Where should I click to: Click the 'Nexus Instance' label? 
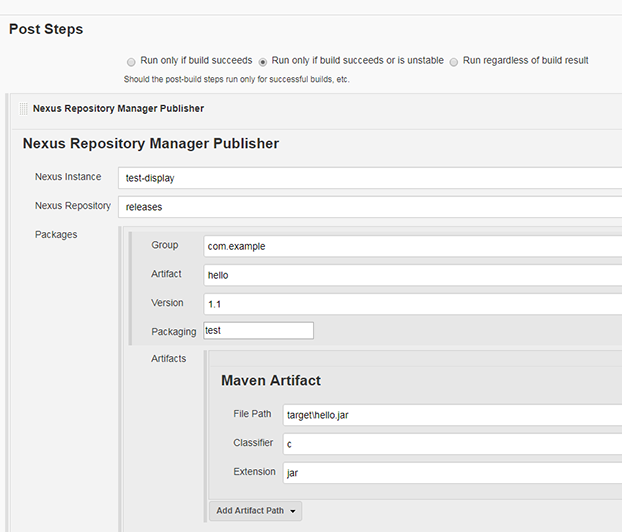[68, 177]
